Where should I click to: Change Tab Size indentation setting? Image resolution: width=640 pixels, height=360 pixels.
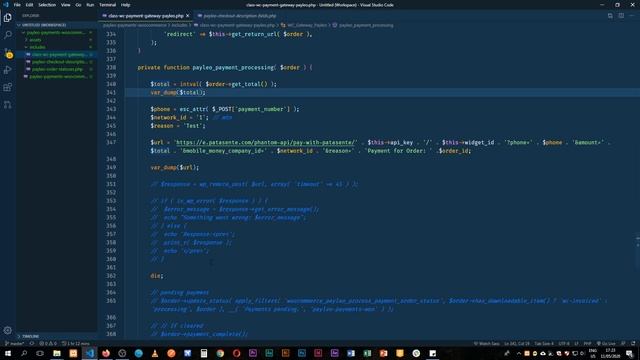coord(544,343)
